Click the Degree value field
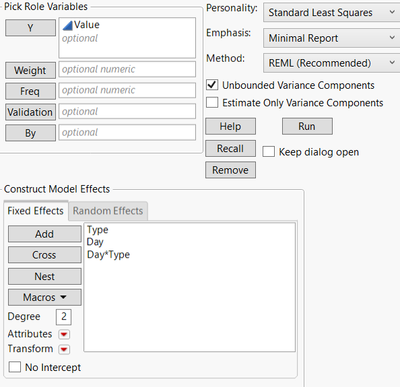Viewport: 400px width, 387px height. (x=64, y=316)
